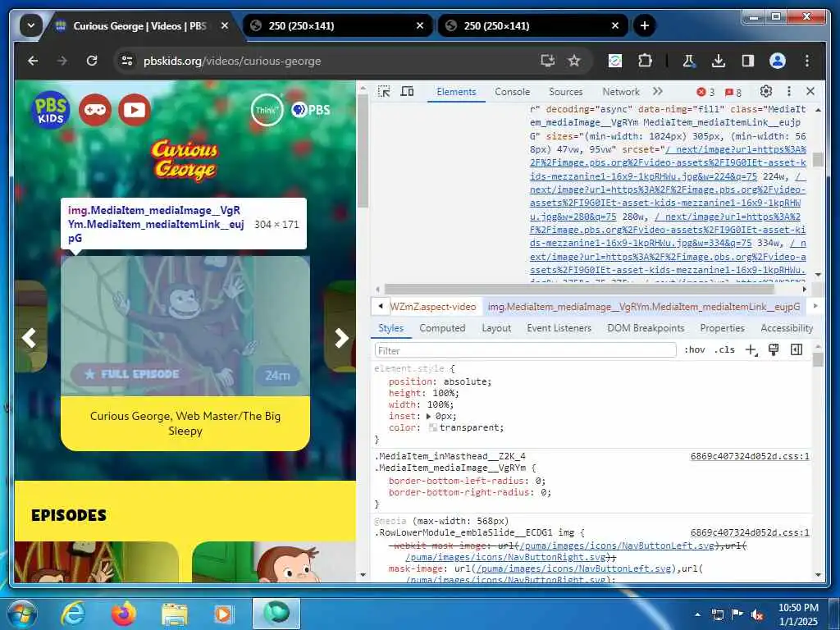Viewport: 840px width, 630px height.
Task: Toggle .cls element classes
Action: click(724, 349)
